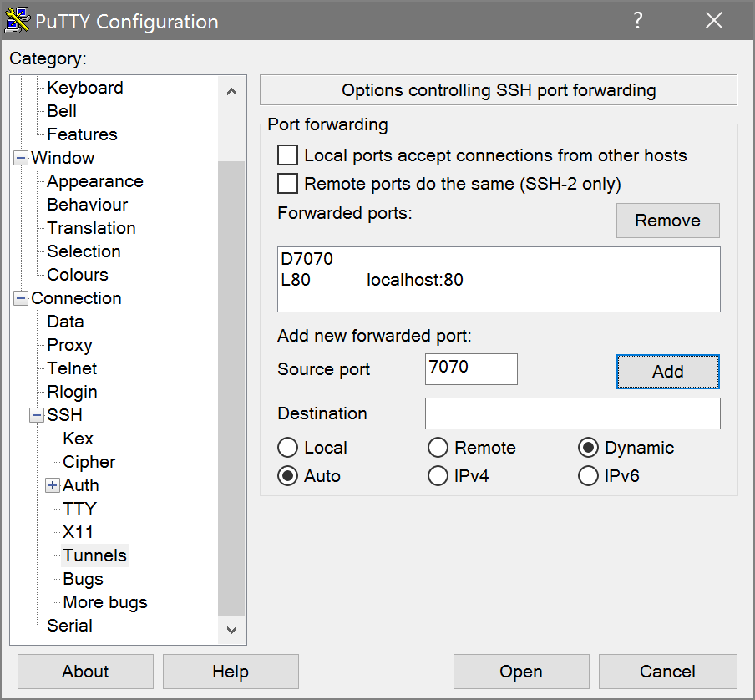Enable local ports accept connections from other hosts
The height and width of the screenshot is (700, 755).
coord(287,155)
